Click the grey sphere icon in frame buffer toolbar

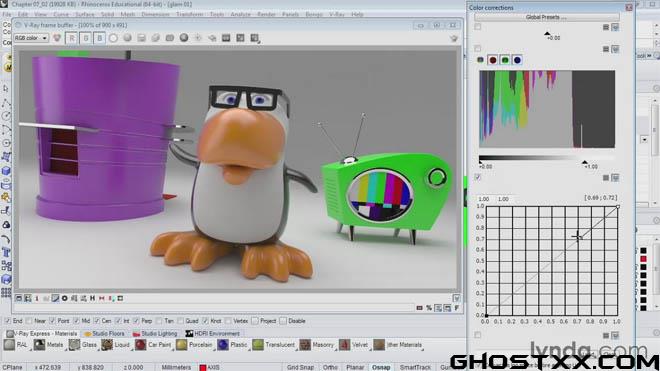[128, 38]
